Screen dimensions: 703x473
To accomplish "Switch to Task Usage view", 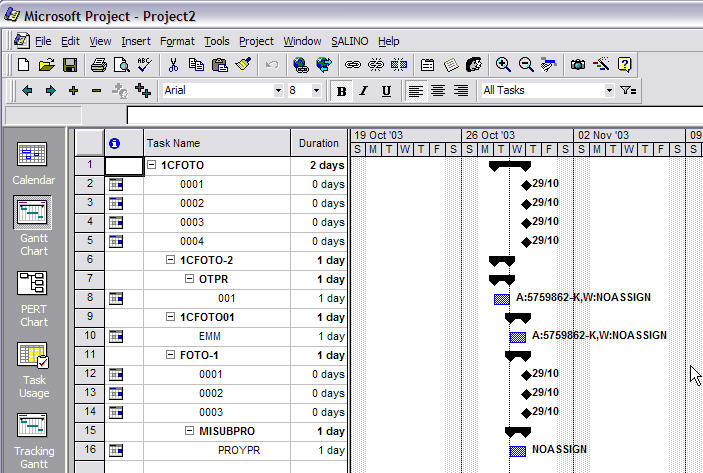I will click(x=34, y=368).
